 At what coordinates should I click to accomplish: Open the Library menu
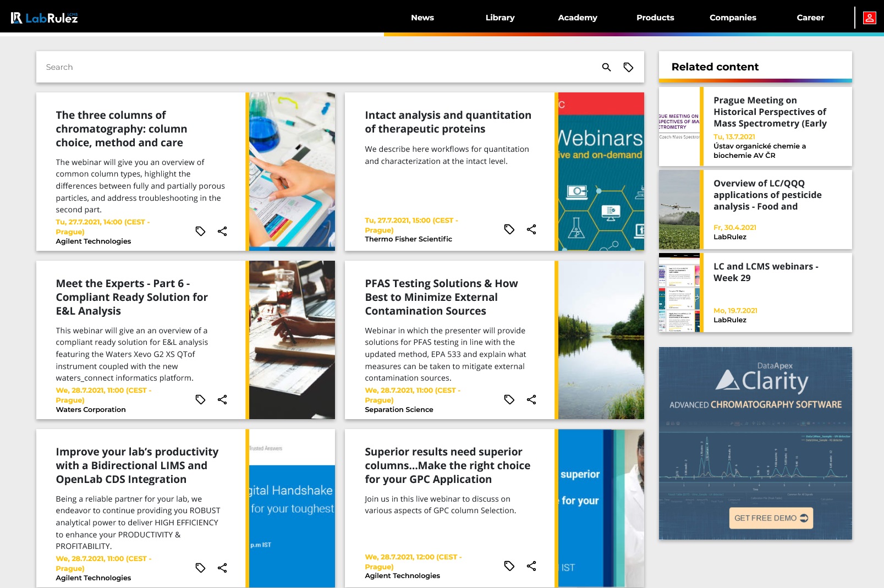[500, 18]
